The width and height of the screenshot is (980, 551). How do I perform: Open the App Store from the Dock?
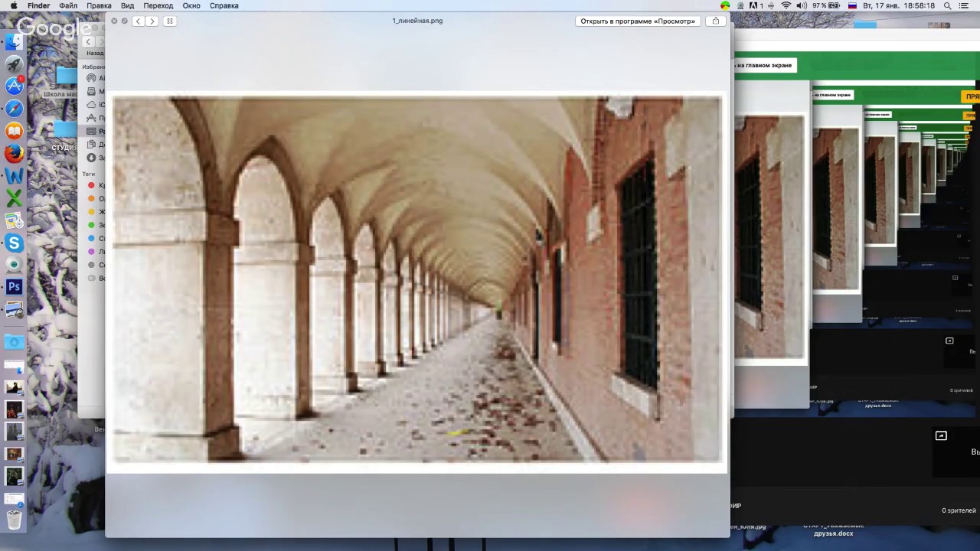[x=15, y=86]
